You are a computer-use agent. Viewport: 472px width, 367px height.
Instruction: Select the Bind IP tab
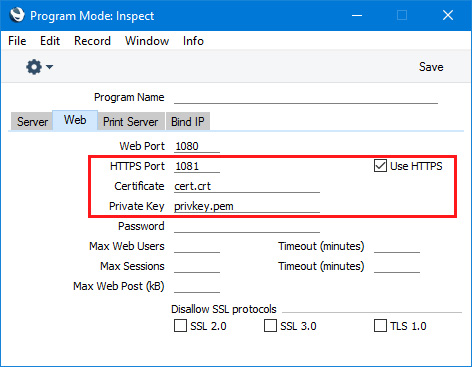pos(188,121)
